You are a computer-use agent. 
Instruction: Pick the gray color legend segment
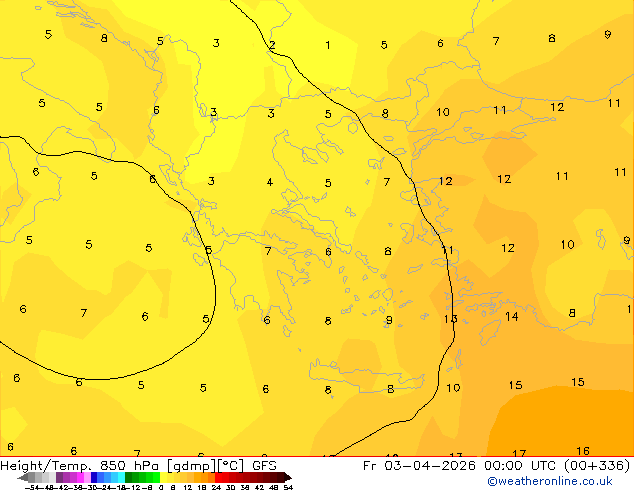[x=32, y=477]
